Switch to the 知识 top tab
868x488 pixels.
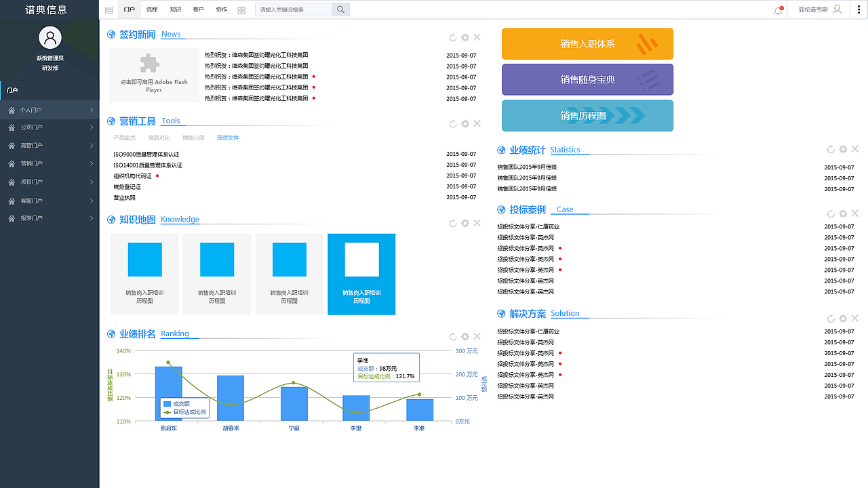176,9
